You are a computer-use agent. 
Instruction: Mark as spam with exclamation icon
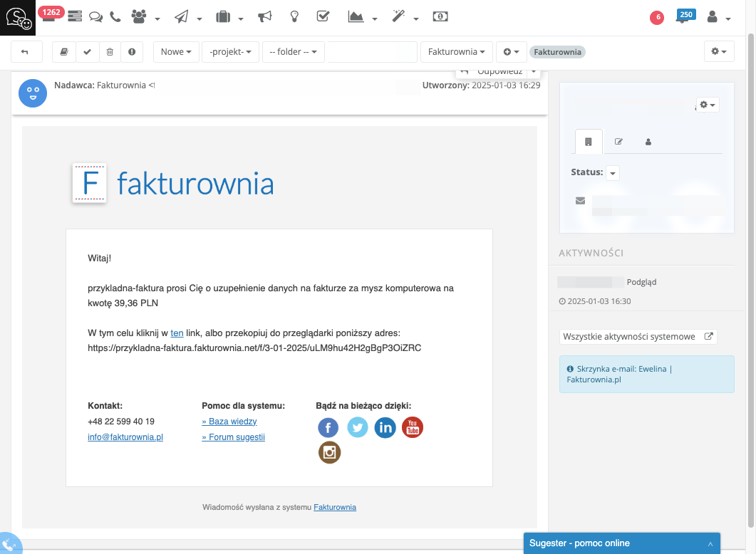point(132,51)
